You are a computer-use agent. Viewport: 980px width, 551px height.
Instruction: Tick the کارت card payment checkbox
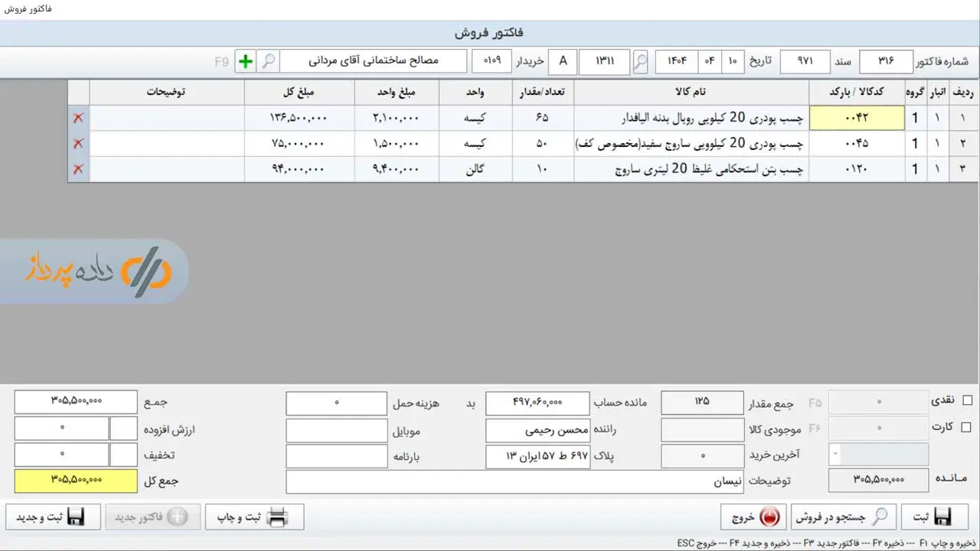[x=967, y=427]
